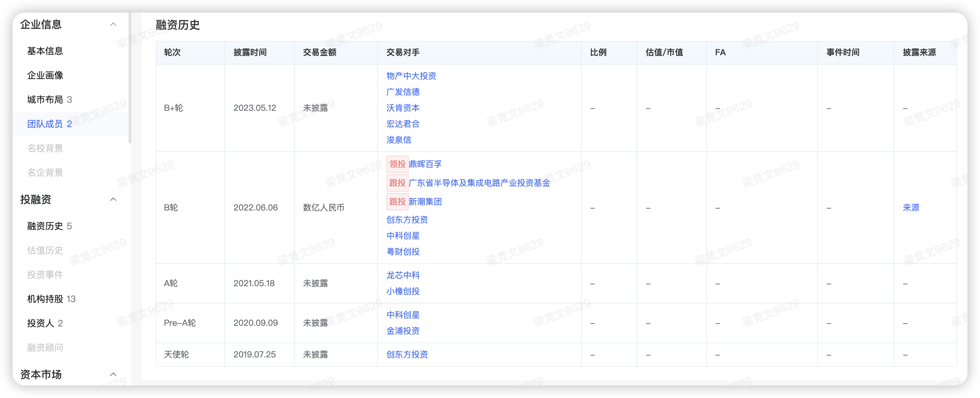Click the 领投 tag beside 鼎晖百孚

(x=397, y=164)
